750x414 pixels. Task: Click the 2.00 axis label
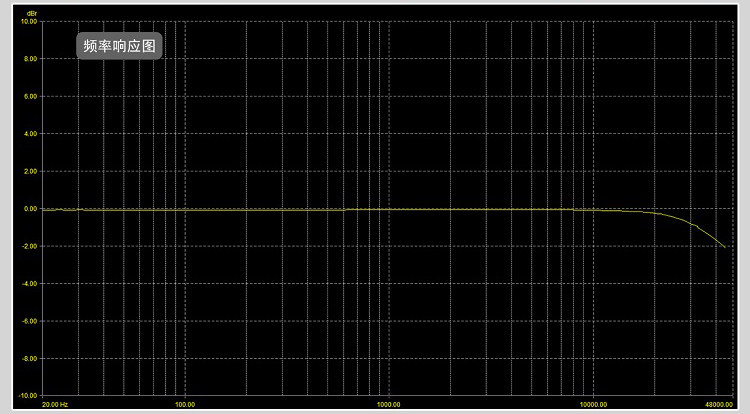click(31, 171)
